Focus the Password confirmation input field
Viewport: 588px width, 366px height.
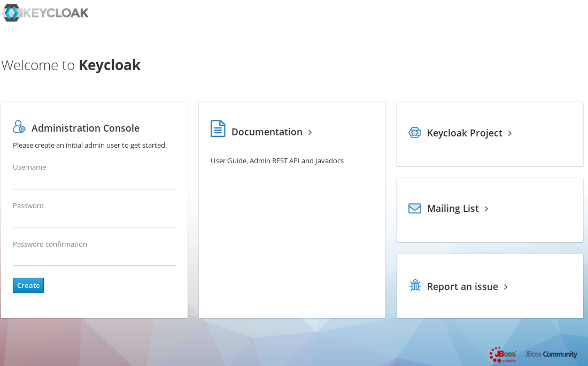(94, 258)
